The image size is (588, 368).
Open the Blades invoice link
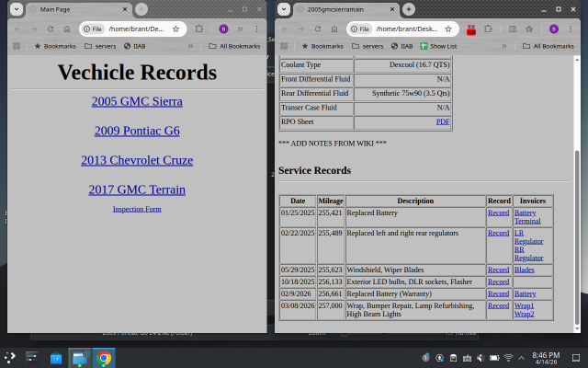[525, 270]
